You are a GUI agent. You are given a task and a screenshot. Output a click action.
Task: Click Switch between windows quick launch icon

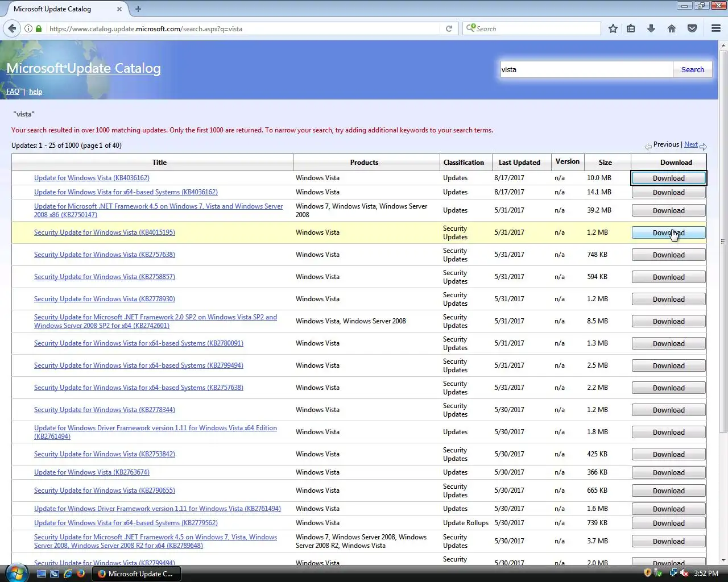click(55, 573)
